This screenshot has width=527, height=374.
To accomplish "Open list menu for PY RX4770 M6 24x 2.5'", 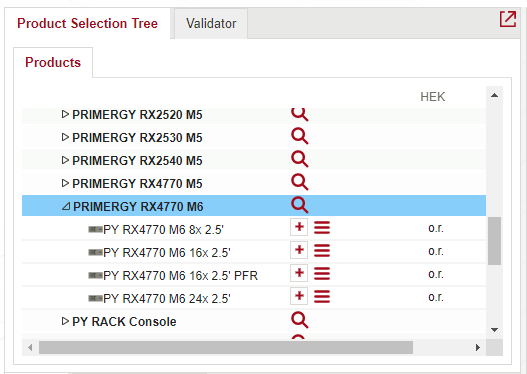I will click(322, 296).
